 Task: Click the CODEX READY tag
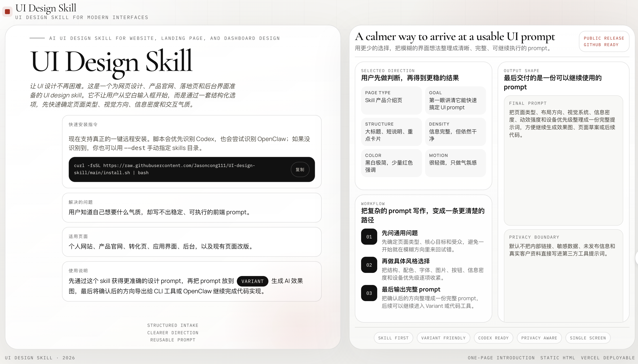click(x=493, y=338)
